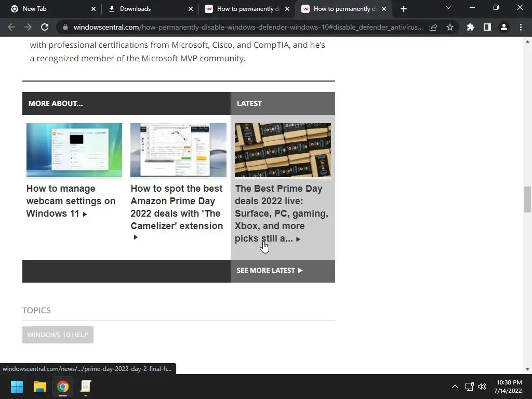Open the notepad-style taskbar app
The image size is (532, 399).
tap(86, 387)
